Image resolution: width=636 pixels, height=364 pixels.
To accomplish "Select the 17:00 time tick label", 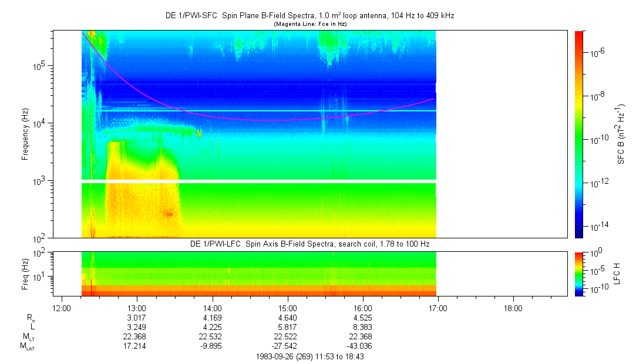I will point(438,308).
